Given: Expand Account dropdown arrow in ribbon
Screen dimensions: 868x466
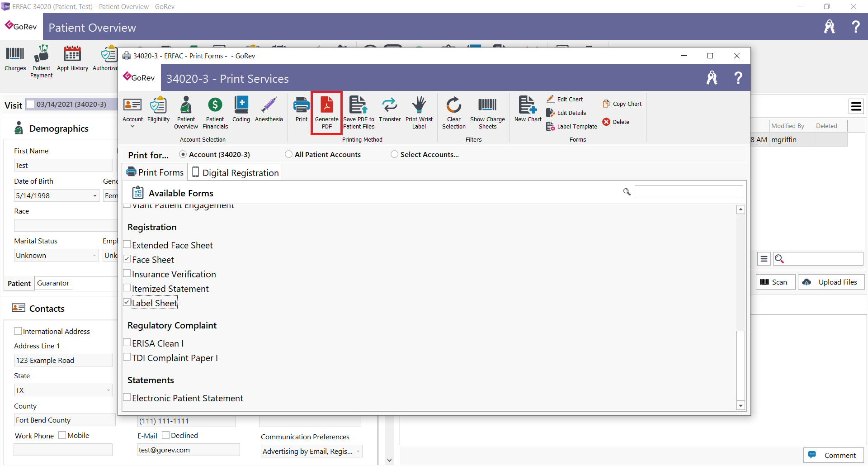Looking at the screenshot, I should click(x=132, y=127).
